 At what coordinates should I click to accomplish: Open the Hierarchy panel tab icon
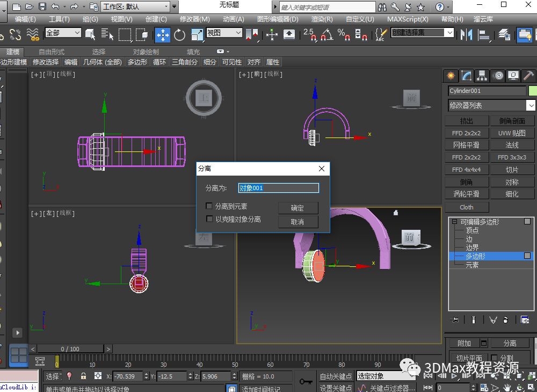tap(482, 76)
